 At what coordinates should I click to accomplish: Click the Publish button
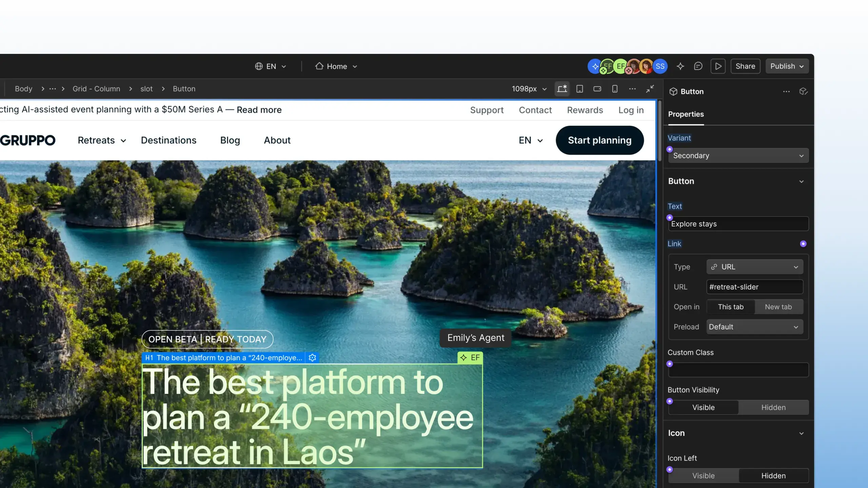pos(787,66)
